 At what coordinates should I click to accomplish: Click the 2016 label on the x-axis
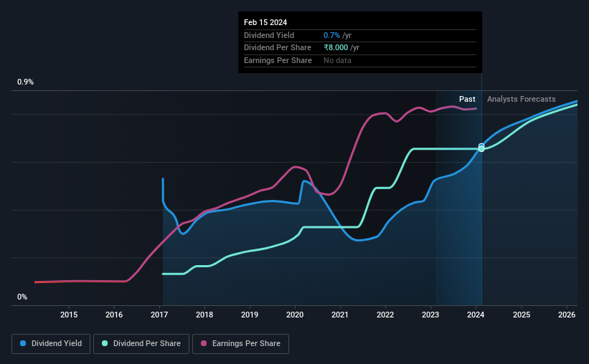(114, 315)
